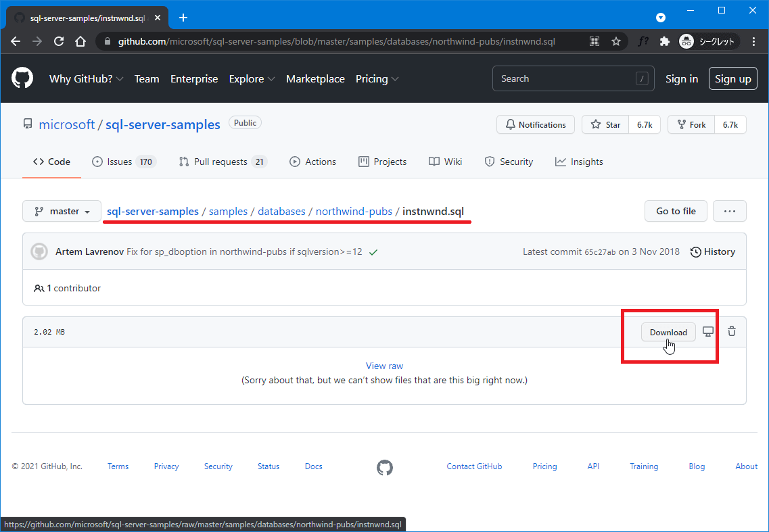Expand the Pricing header dropdown
The height and width of the screenshot is (532, 769).
click(377, 79)
